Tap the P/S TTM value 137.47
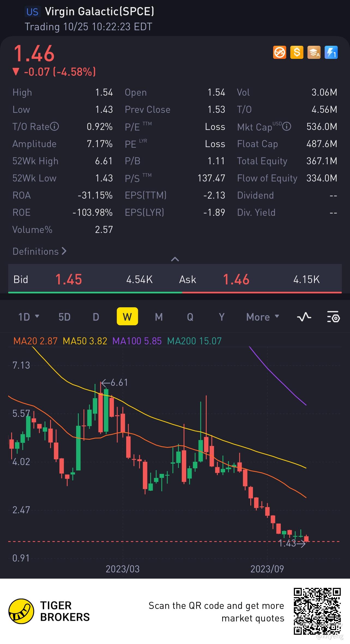Viewport: 350px width, 644px height. (x=211, y=178)
